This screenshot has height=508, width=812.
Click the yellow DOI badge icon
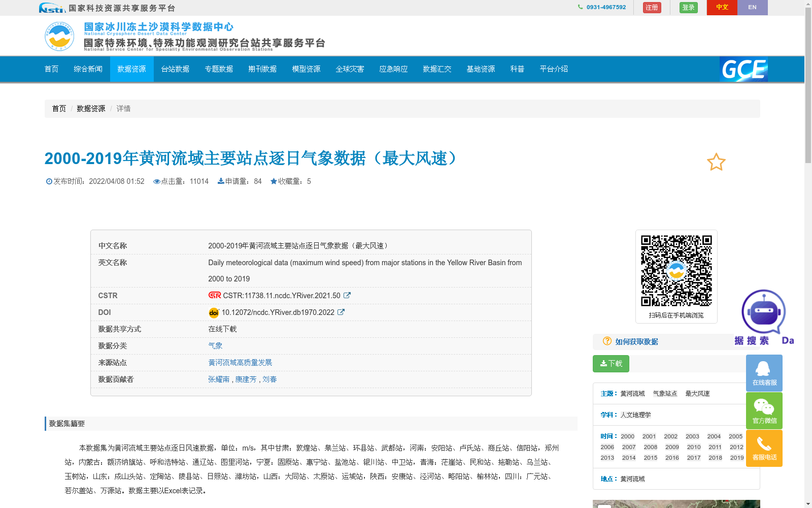click(x=214, y=312)
